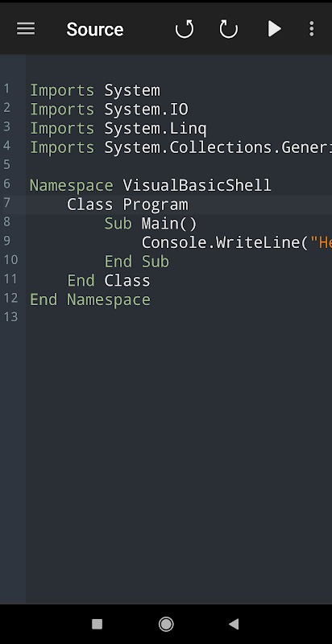Tap the redo arrow icon

pyautogui.click(x=229, y=29)
